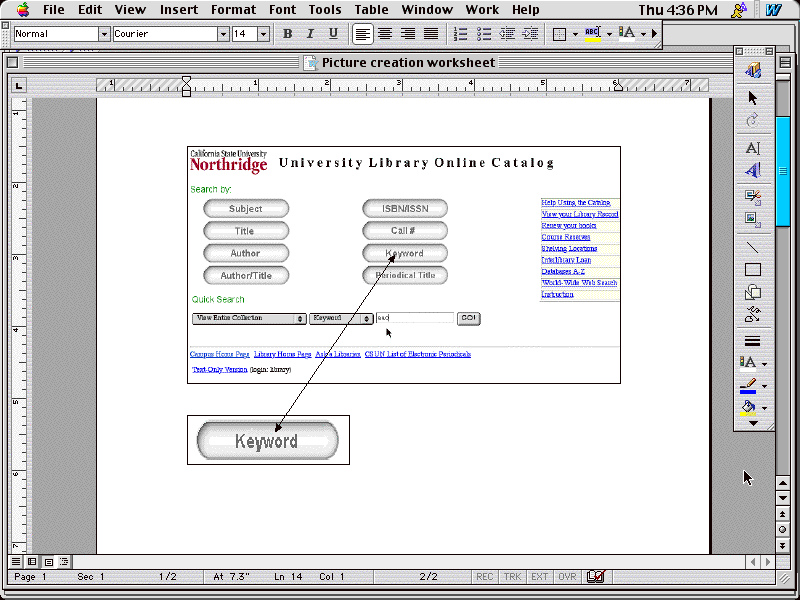Click the 3-D Draw icon atop drawing toolbar
800x600 pixels.
coord(753,70)
